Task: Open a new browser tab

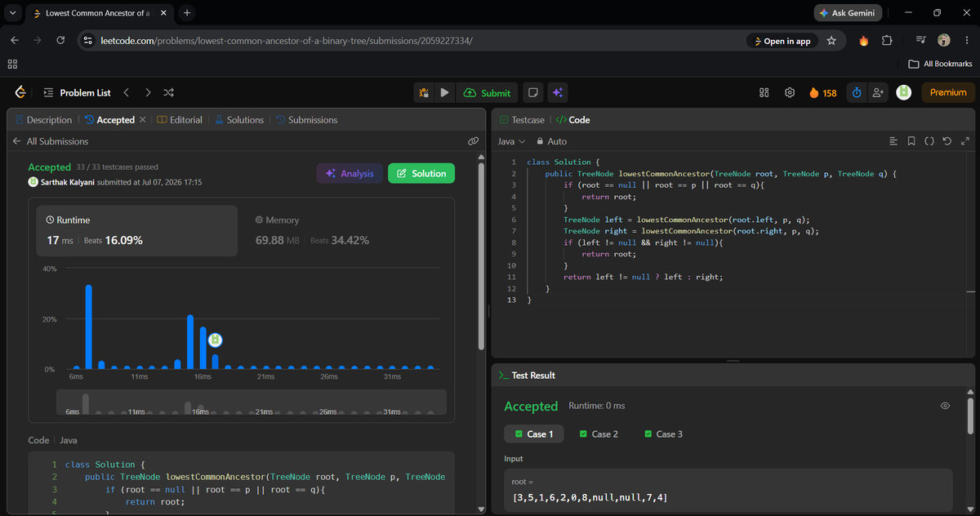Action: [187, 13]
